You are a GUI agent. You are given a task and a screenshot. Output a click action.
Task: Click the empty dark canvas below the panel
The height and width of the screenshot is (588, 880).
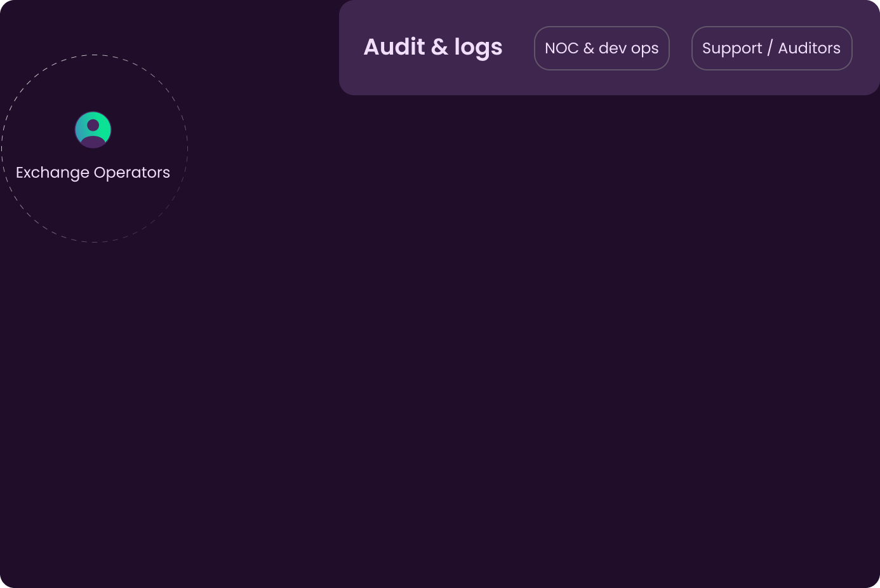508,343
